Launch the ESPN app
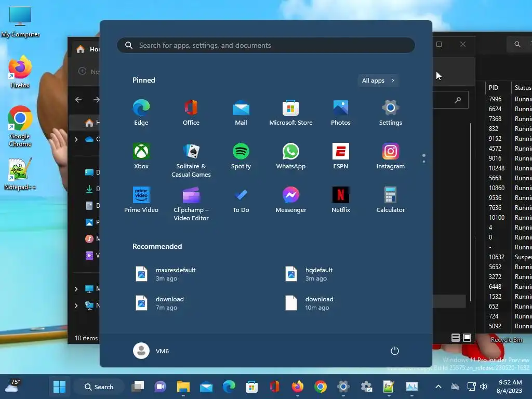This screenshot has width=532, height=399. [x=341, y=156]
